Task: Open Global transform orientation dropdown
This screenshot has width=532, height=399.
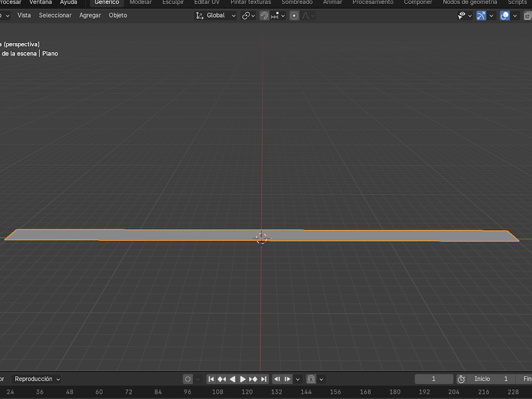Action: [x=216, y=16]
